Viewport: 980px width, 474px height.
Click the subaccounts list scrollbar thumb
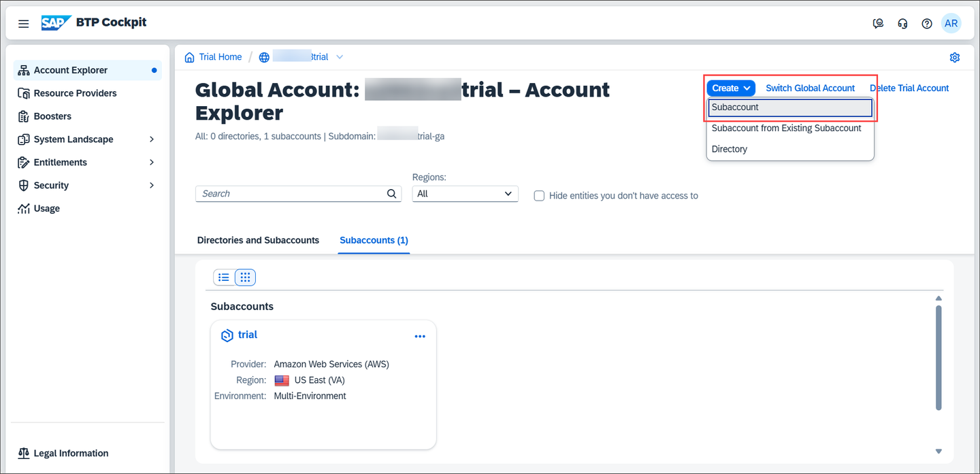pyautogui.click(x=938, y=358)
